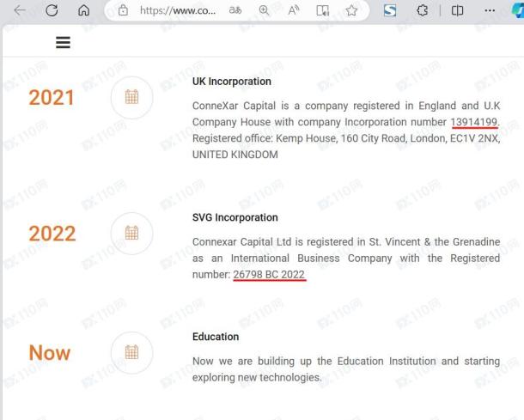The width and height of the screenshot is (524, 420).
Task: Click the Now calendar icon
Action: pos(131,352)
